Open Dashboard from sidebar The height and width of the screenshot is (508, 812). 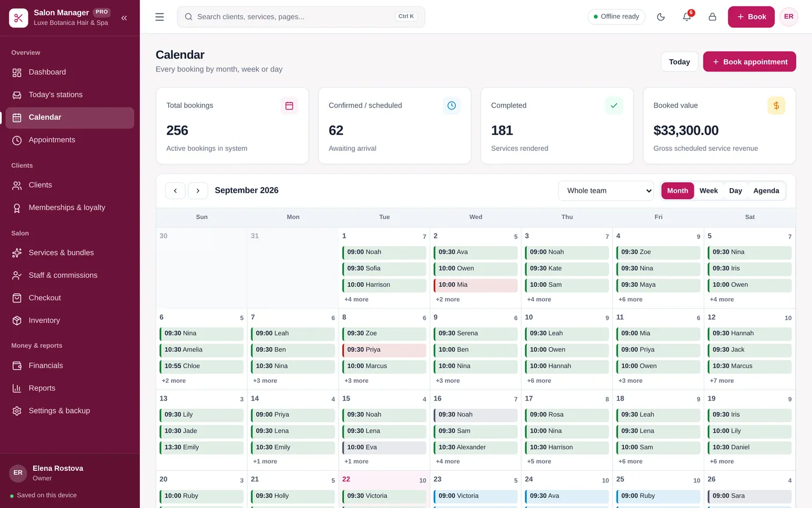click(70, 72)
